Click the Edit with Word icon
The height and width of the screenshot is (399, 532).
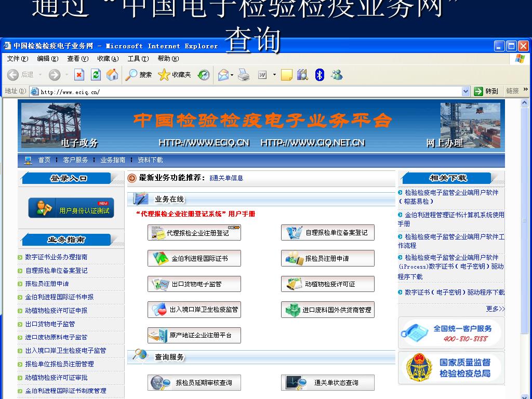pyautogui.click(x=262, y=75)
